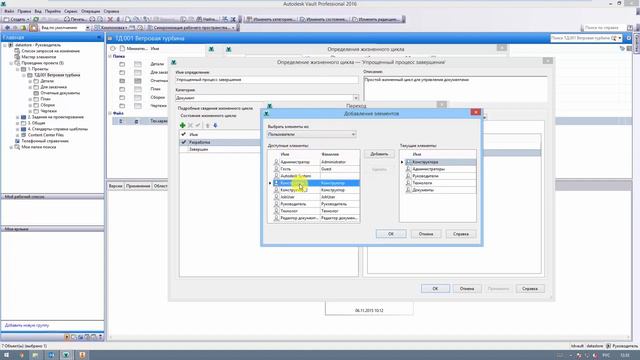Viewport: 640px width, 360px height.
Task: Click the back navigation arrow icon
Action: (7, 28)
